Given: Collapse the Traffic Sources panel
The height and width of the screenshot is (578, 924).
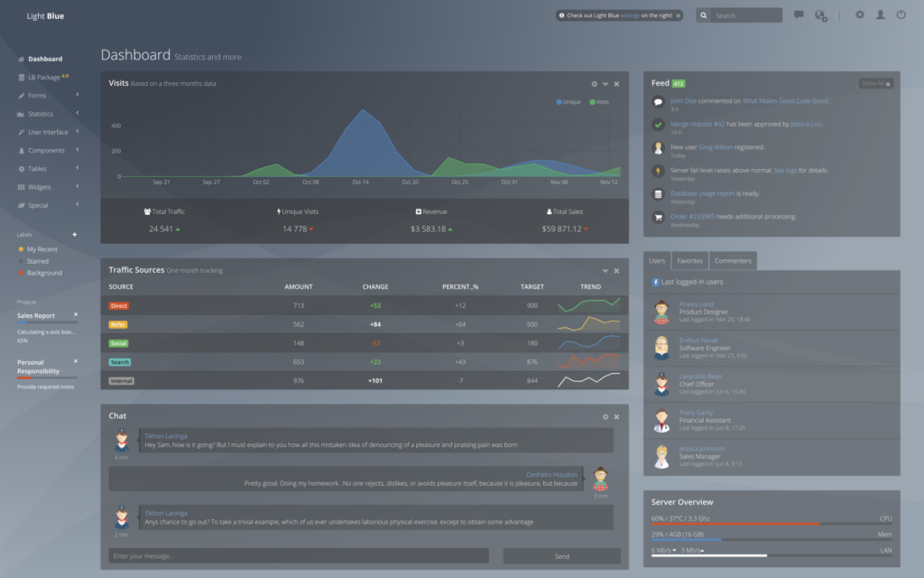Looking at the screenshot, I should (605, 271).
